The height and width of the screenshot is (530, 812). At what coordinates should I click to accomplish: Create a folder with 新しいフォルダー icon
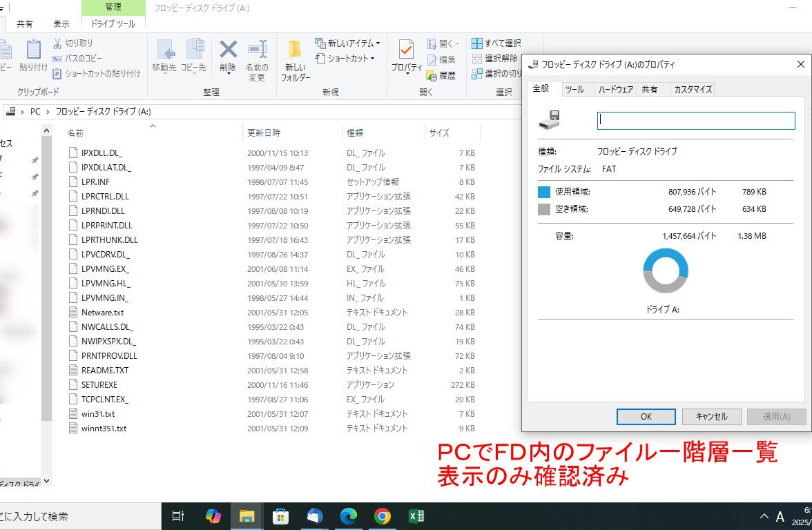pos(295,59)
